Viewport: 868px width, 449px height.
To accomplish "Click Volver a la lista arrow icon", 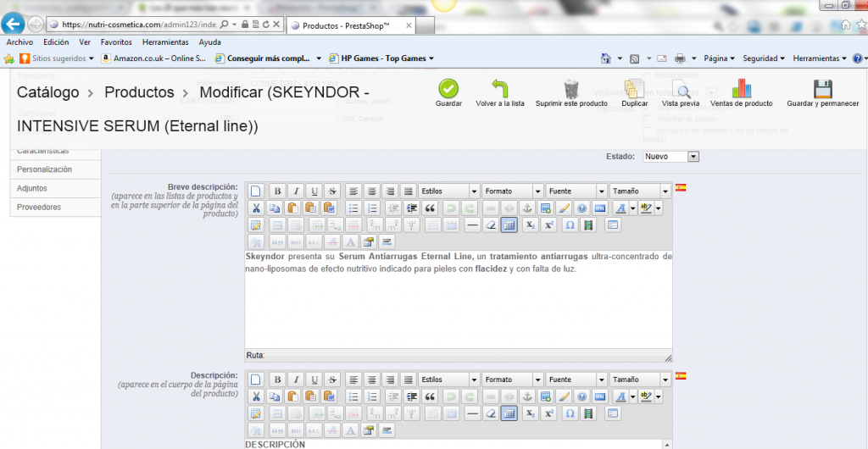I will (499, 88).
